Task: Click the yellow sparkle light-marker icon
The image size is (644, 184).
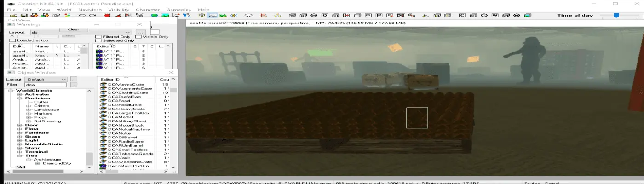Action: (277, 15)
